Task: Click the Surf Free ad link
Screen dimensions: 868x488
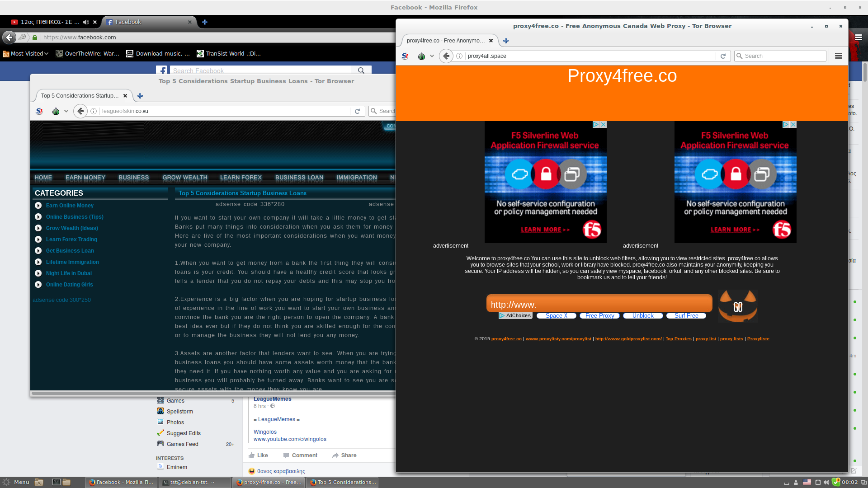Action: [686, 316]
